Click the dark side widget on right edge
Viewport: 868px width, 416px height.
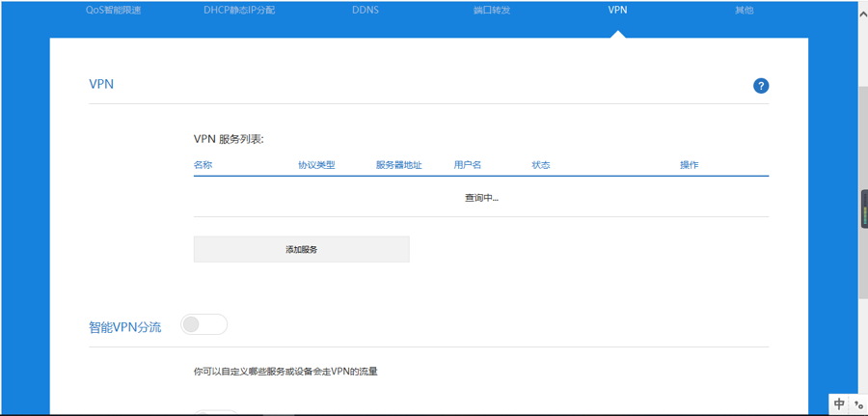click(864, 209)
